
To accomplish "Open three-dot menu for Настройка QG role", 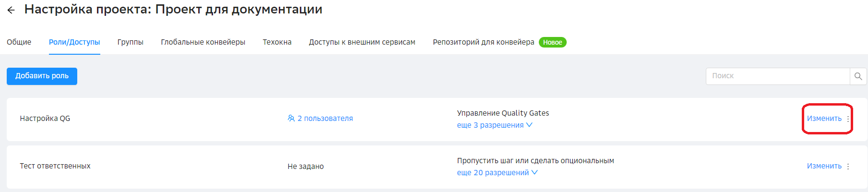I will [x=848, y=119].
